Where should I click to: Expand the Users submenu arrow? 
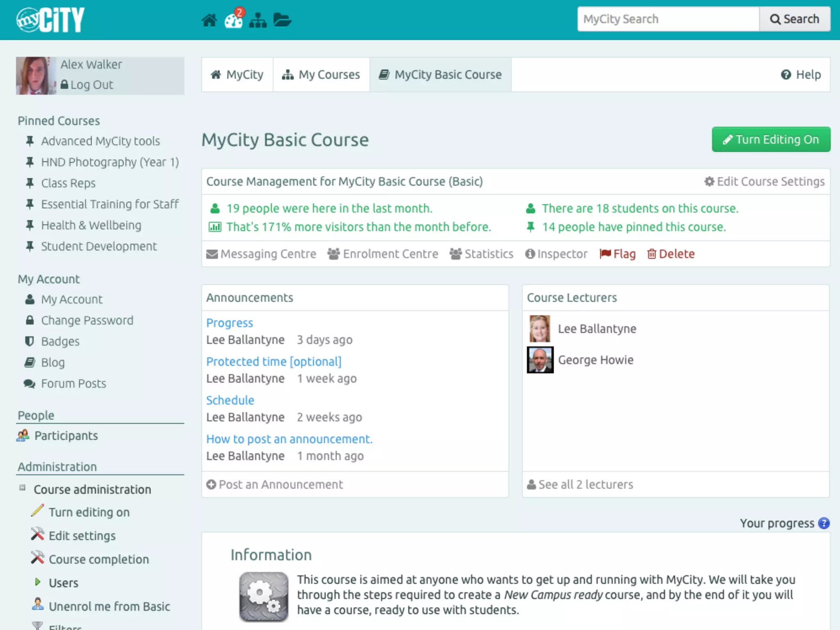tap(38, 582)
